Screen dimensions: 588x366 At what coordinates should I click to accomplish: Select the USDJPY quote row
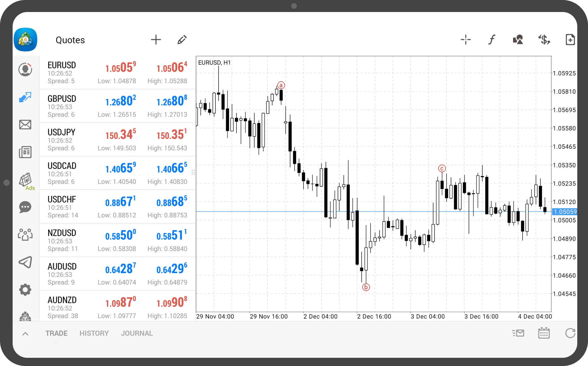click(x=117, y=140)
